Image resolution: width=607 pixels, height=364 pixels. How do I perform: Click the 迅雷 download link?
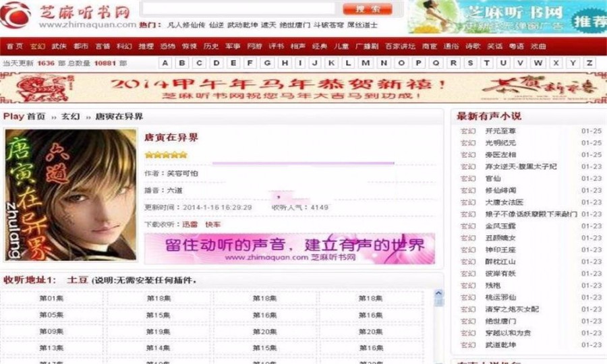click(x=190, y=224)
